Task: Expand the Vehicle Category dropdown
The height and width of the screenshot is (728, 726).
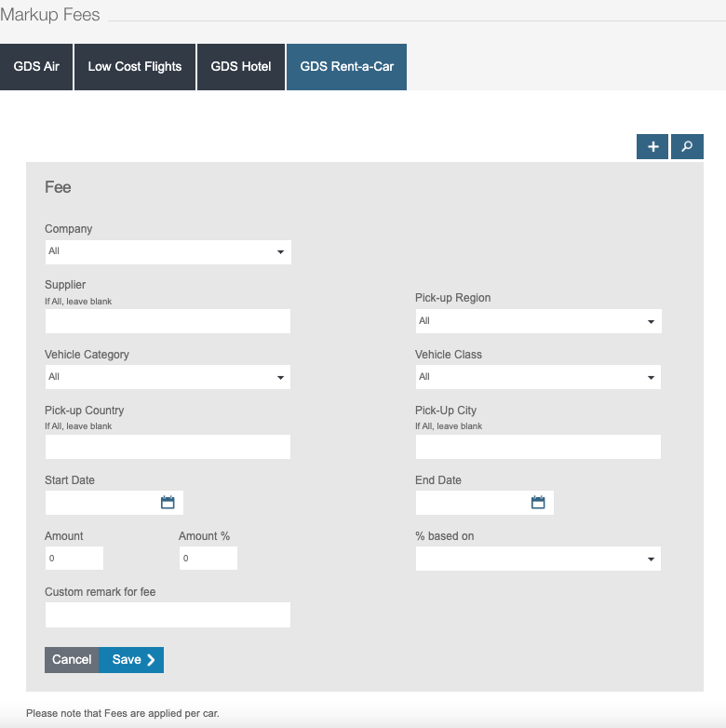Action: tap(168, 377)
